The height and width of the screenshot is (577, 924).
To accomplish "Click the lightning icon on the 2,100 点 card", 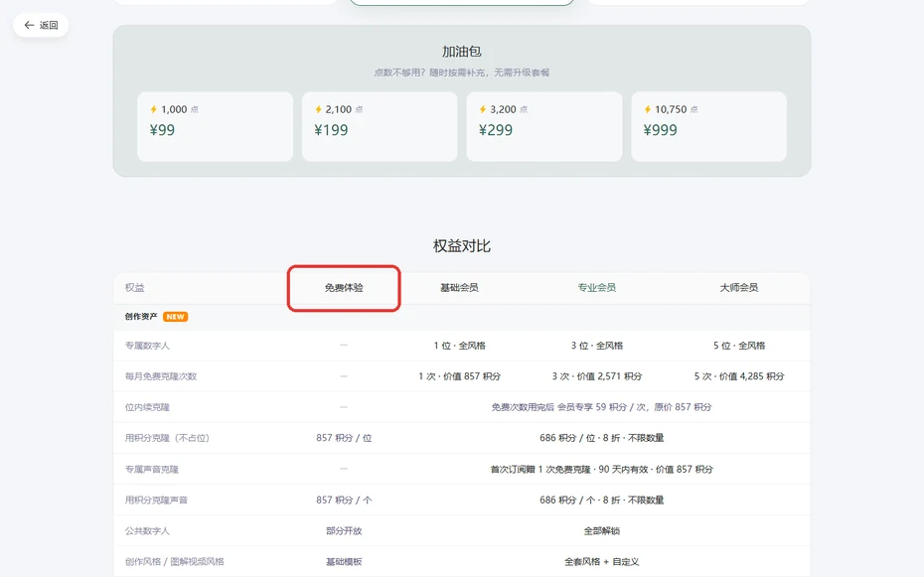I will pos(318,109).
